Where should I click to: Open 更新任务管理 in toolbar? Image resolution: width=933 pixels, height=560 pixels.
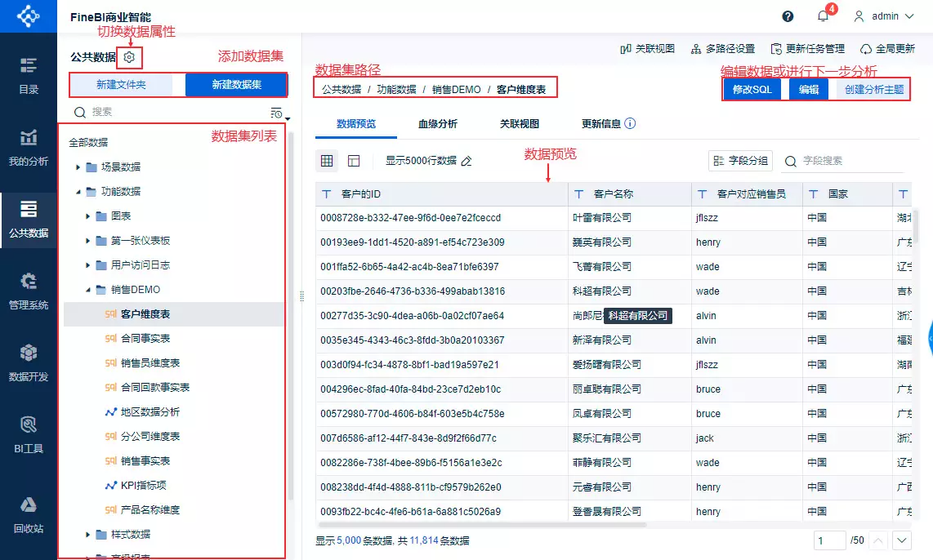(x=807, y=49)
